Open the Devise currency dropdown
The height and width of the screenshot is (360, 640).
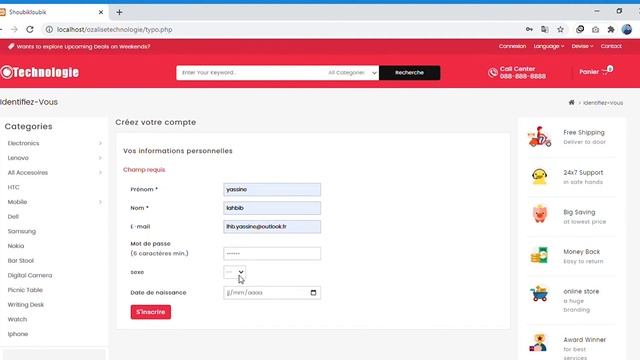[x=582, y=46]
